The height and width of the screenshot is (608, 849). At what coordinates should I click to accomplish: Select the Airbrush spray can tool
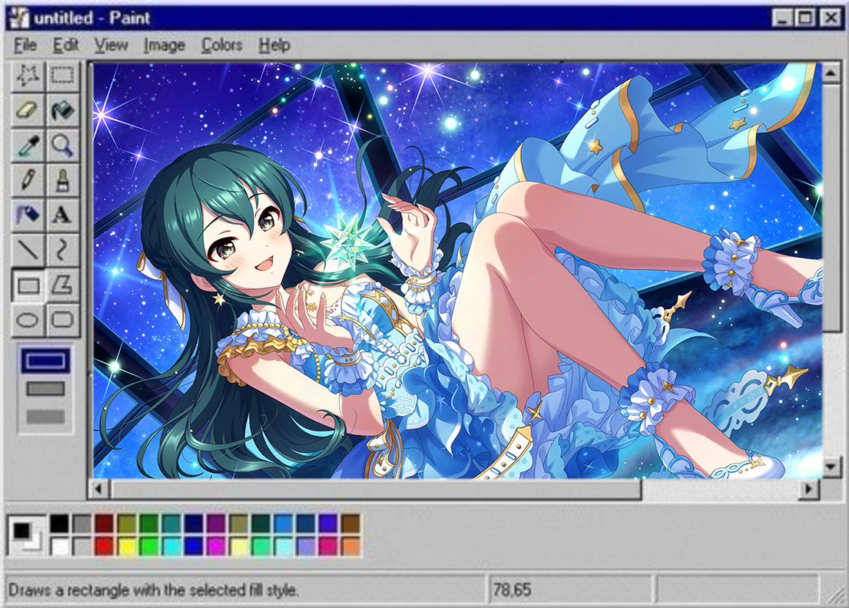tap(28, 215)
